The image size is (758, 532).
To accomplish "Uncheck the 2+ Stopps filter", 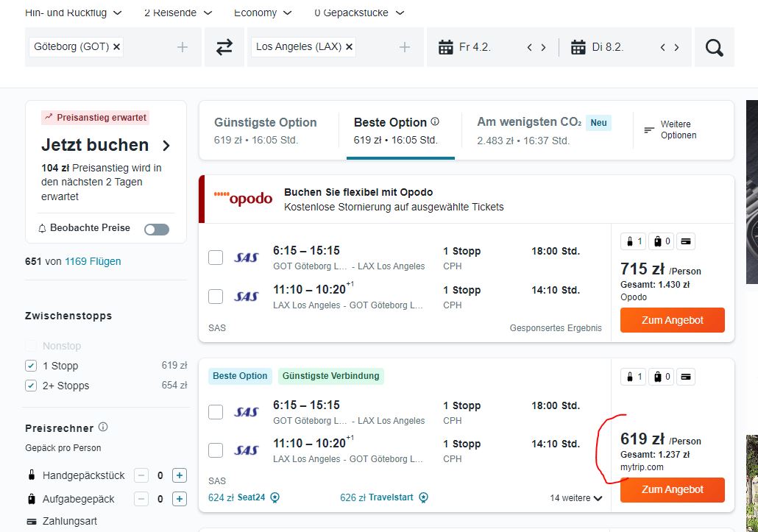I will point(31,386).
